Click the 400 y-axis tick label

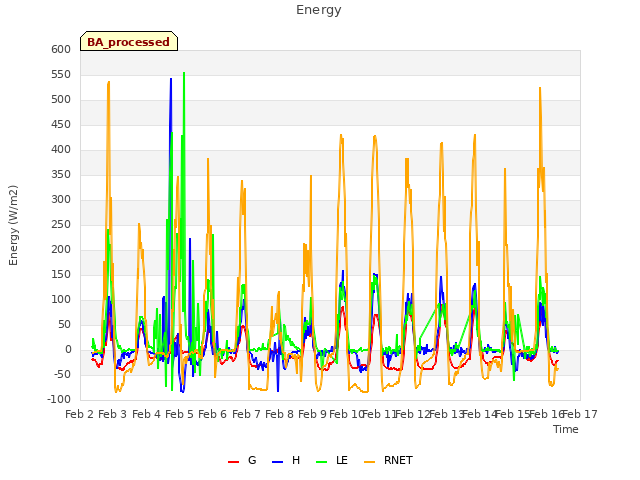(x=61, y=149)
